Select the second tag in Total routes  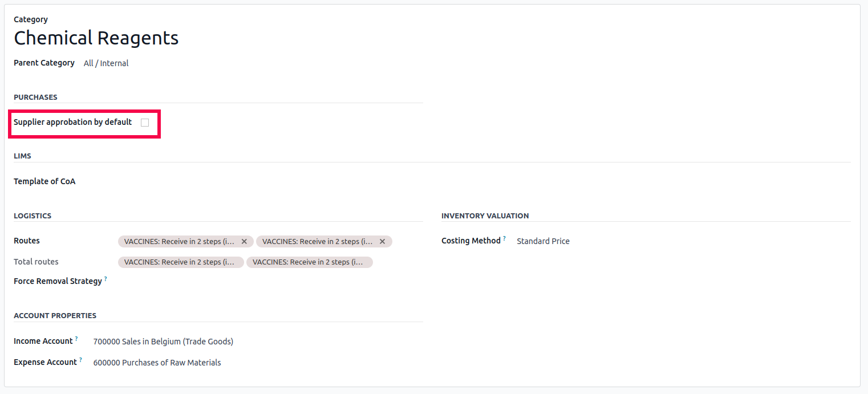[x=309, y=262]
